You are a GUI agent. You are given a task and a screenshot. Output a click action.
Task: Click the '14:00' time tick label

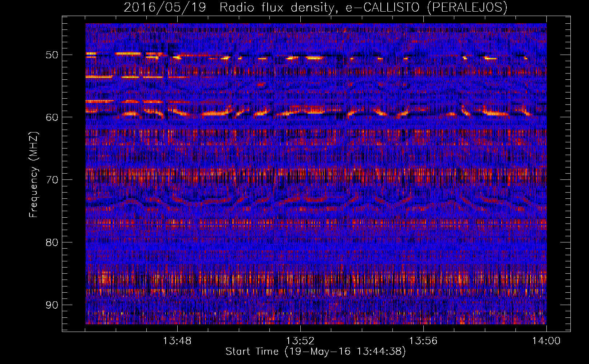click(x=546, y=341)
